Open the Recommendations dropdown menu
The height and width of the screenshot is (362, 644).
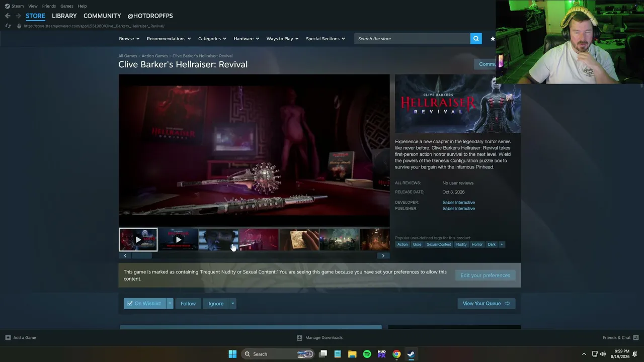(x=169, y=39)
